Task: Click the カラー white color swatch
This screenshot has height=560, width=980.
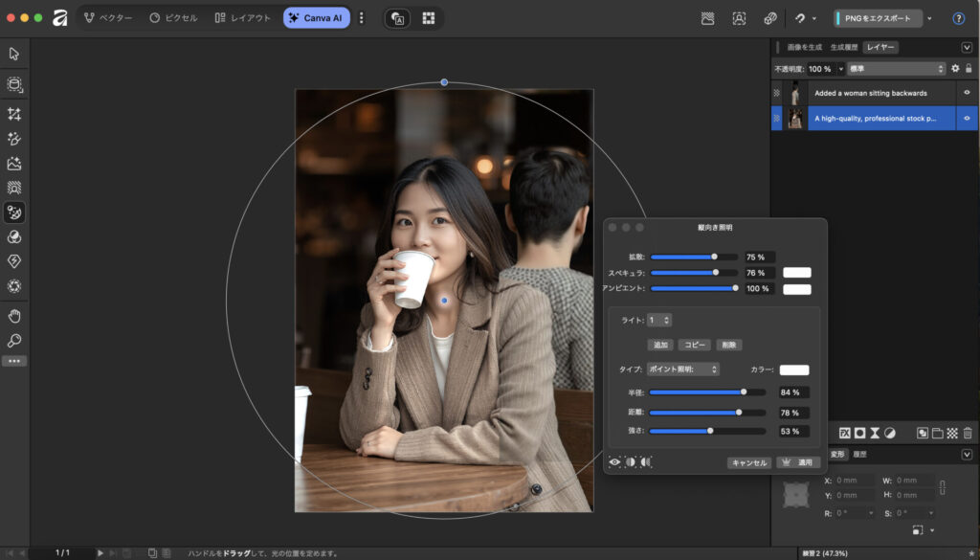Action: [x=793, y=370]
